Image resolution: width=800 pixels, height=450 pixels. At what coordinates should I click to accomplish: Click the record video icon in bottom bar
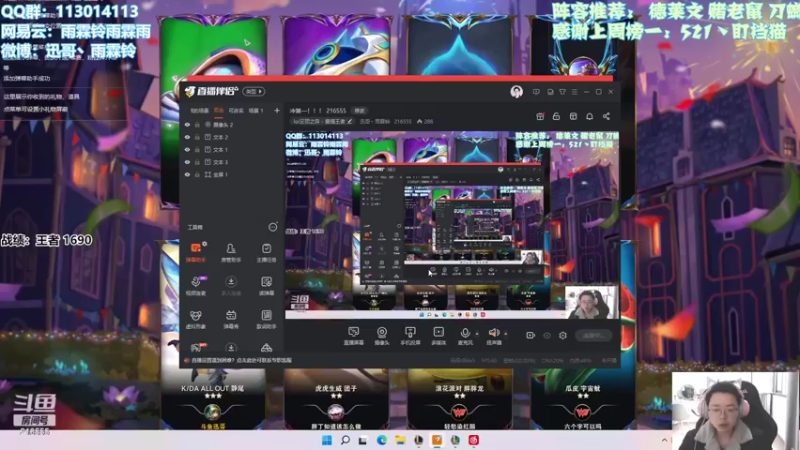[530, 335]
